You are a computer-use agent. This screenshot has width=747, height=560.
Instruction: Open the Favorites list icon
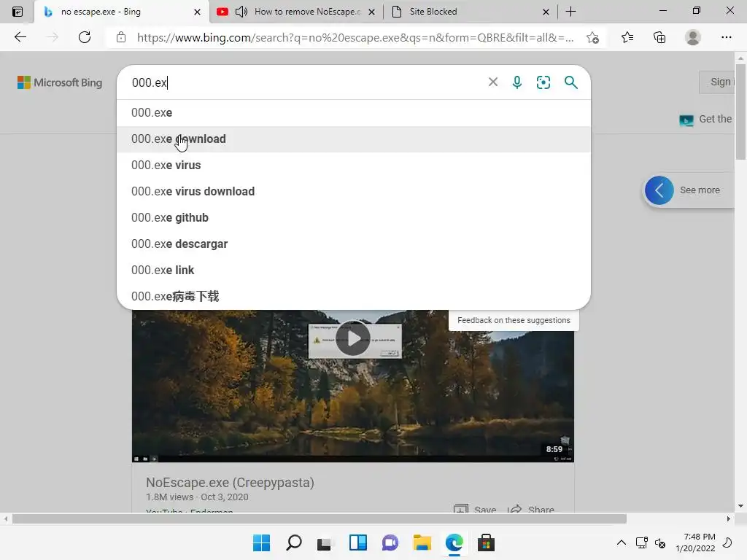click(x=627, y=37)
